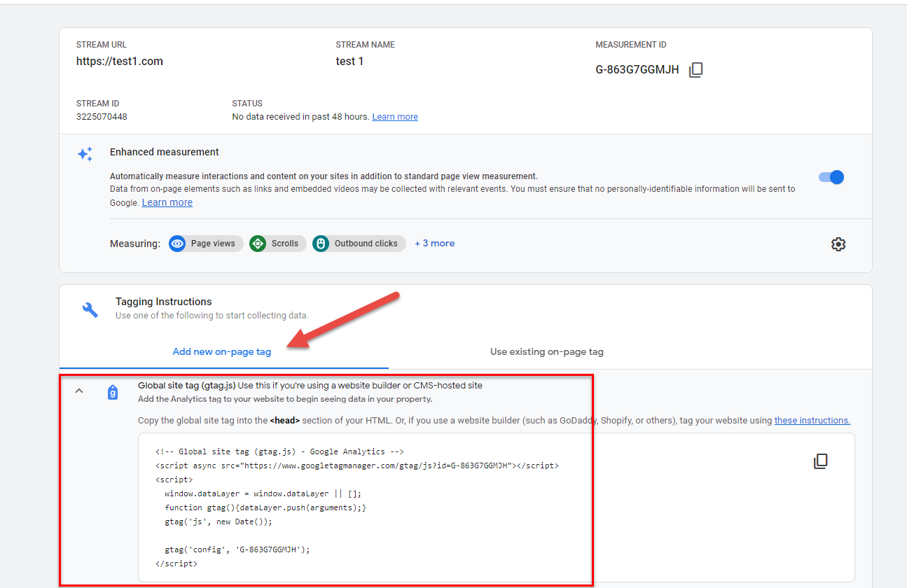This screenshot has width=907, height=588.
Task: Copy the Measurement ID with copy icon
Action: (695, 70)
